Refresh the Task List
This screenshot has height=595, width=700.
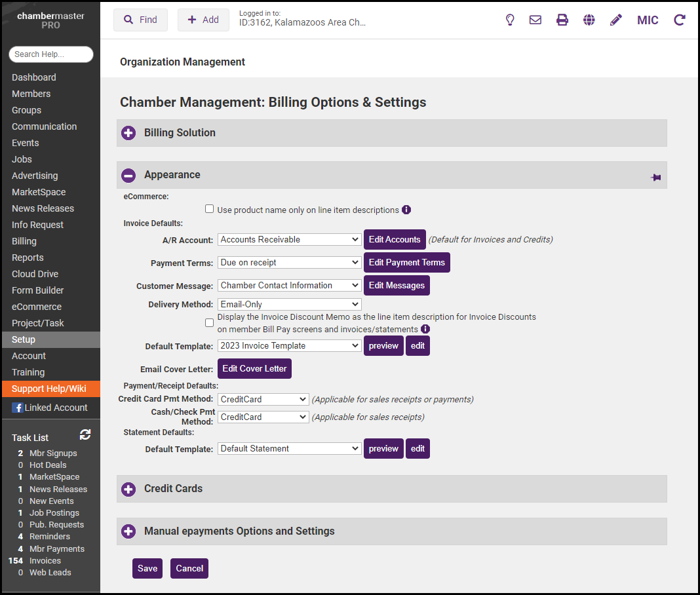[85, 435]
